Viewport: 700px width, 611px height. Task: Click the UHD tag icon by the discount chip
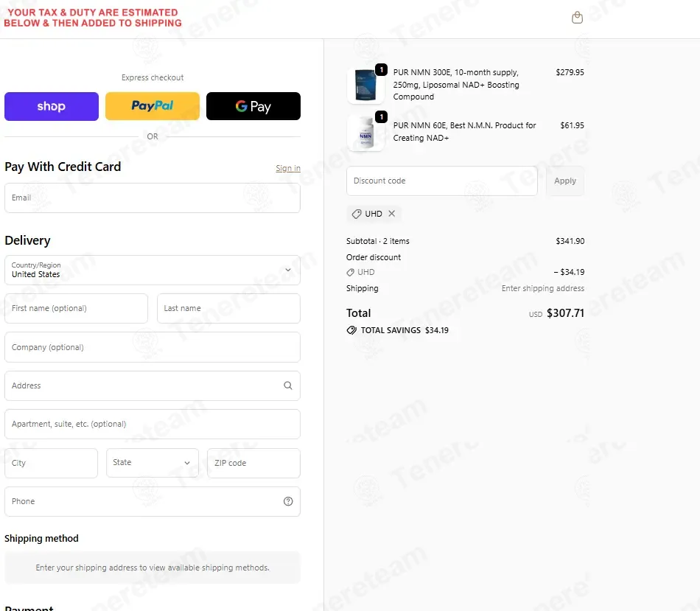(356, 214)
